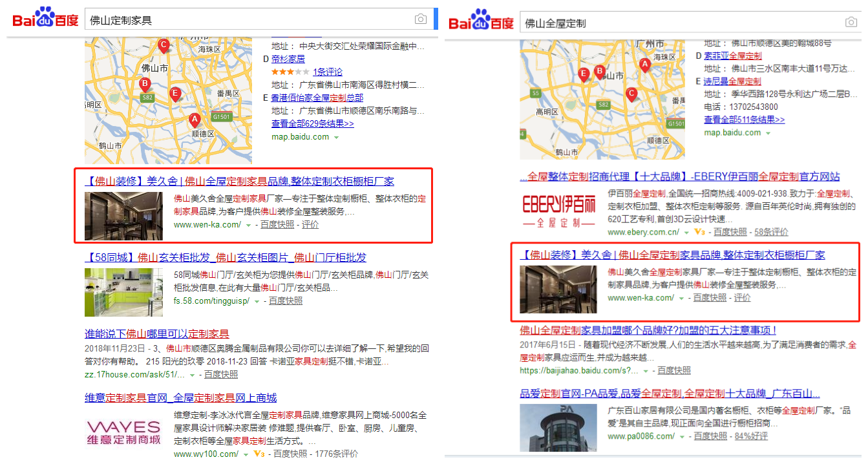868x464 pixels.
Task: Open 百度快照 for www.wy100.com result
Action: pyautogui.click(x=290, y=454)
